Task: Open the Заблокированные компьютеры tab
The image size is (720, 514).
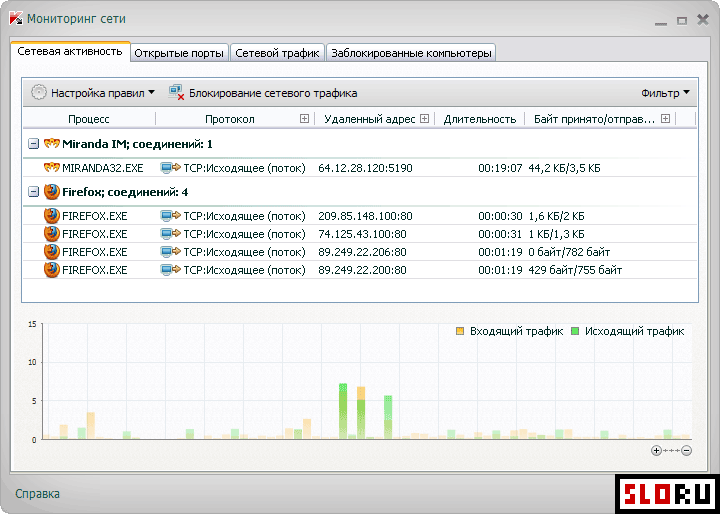Action: [410, 53]
